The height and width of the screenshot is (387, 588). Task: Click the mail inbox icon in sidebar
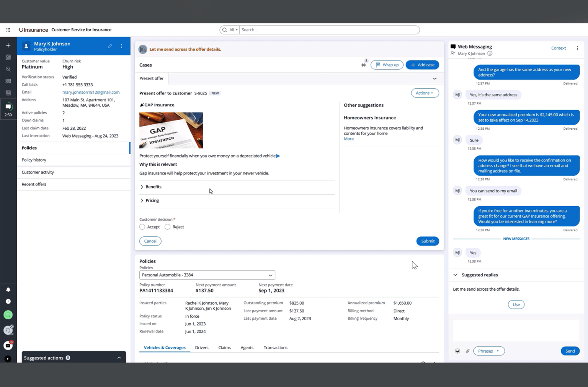coord(8,345)
